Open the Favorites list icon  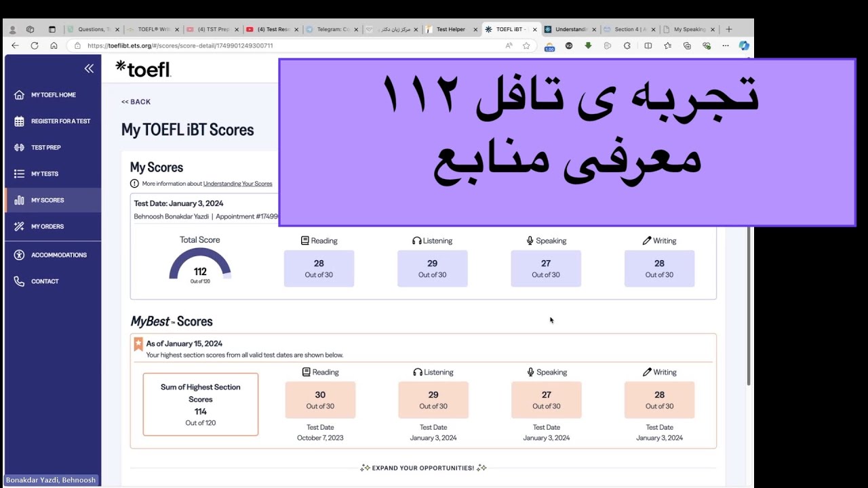pyautogui.click(x=667, y=45)
